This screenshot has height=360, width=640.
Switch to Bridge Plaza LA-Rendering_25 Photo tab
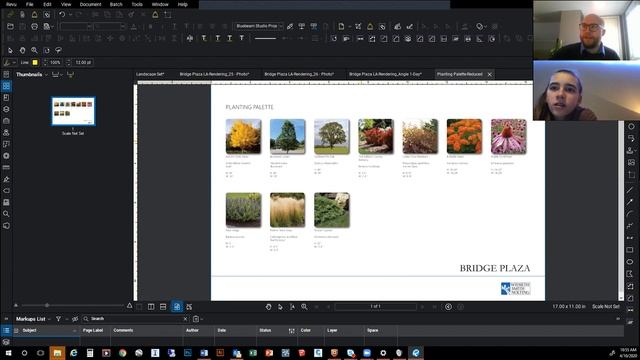tap(214, 74)
